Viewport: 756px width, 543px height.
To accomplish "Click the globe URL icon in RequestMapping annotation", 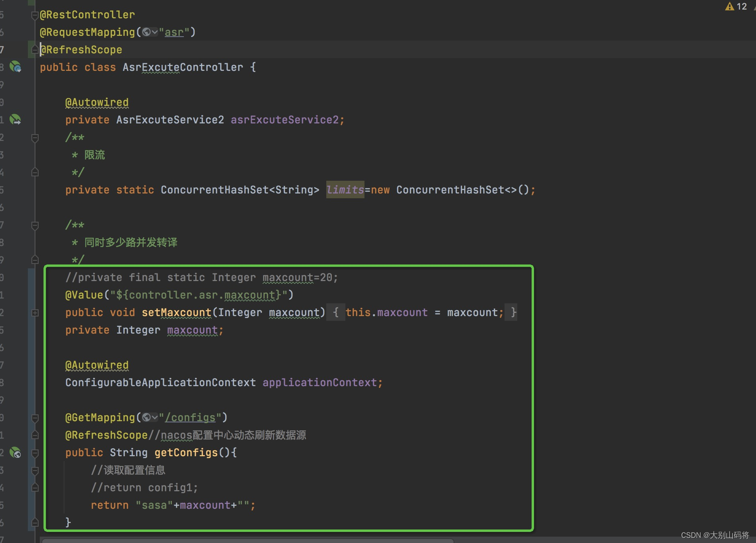I will coord(146,32).
